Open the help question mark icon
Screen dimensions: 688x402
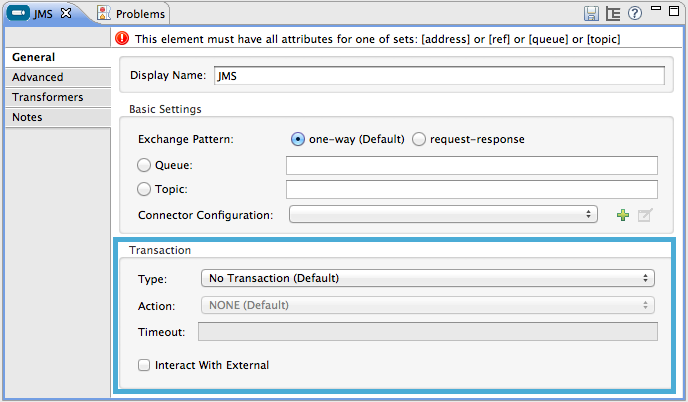pyautogui.click(x=634, y=13)
